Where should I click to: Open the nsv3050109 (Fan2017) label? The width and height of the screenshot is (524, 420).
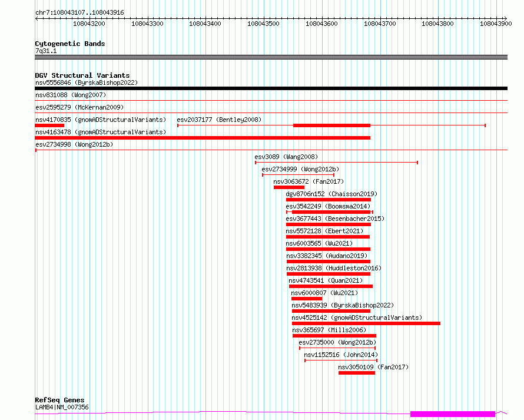click(x=373, y=367)
